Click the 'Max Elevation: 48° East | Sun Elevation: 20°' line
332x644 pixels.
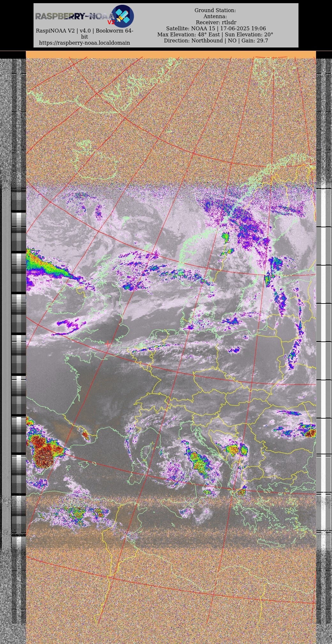215,34
